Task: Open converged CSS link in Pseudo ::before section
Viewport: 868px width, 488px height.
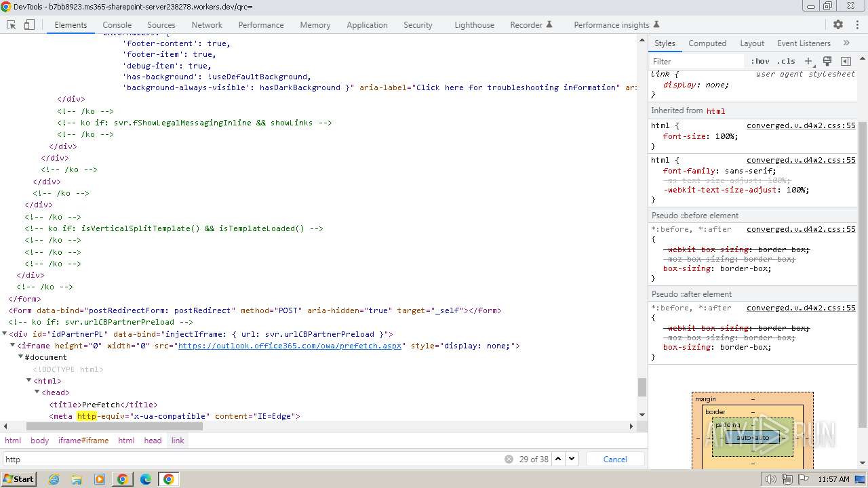Action: (x=801, y=229)
